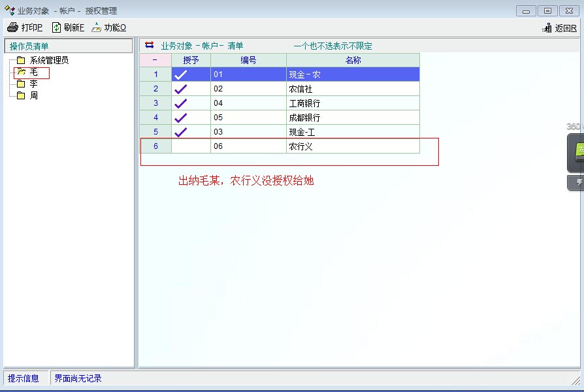Click the red-blue arrows list icon
Screen dimensions: 584x392
pyautogui.click(x=150, y=45)
